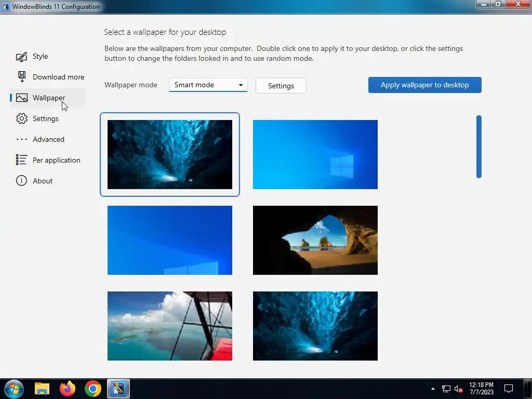Click the Download more icon

coord(21,77)
